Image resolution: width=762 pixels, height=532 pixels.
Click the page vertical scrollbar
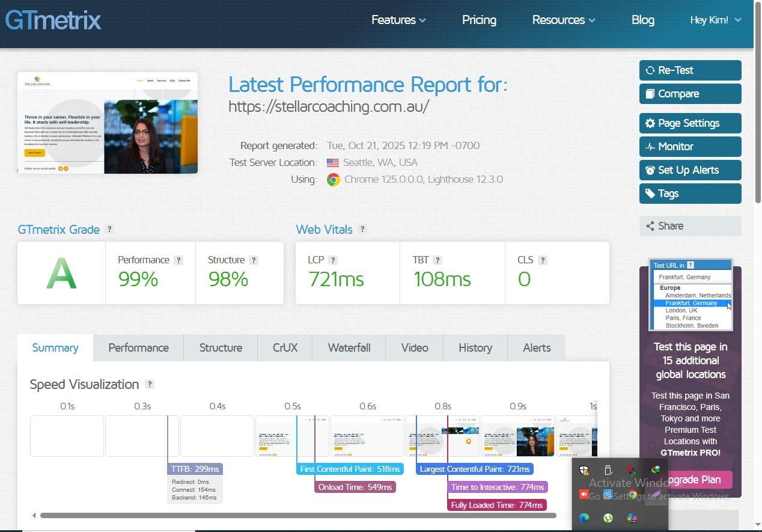tap(758, 102)
